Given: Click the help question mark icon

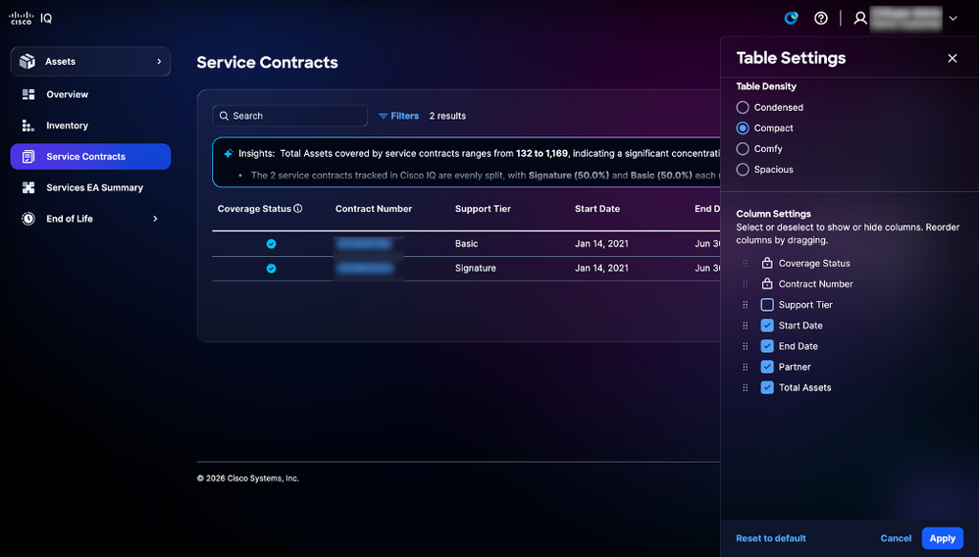Looking at the screenshot, I should click(x=821, y=18).
